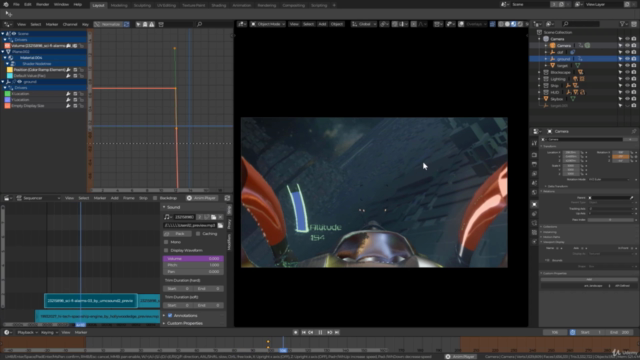Click the Pitch value field
This screenshot has width=640, height=360.
pos(193,265)
